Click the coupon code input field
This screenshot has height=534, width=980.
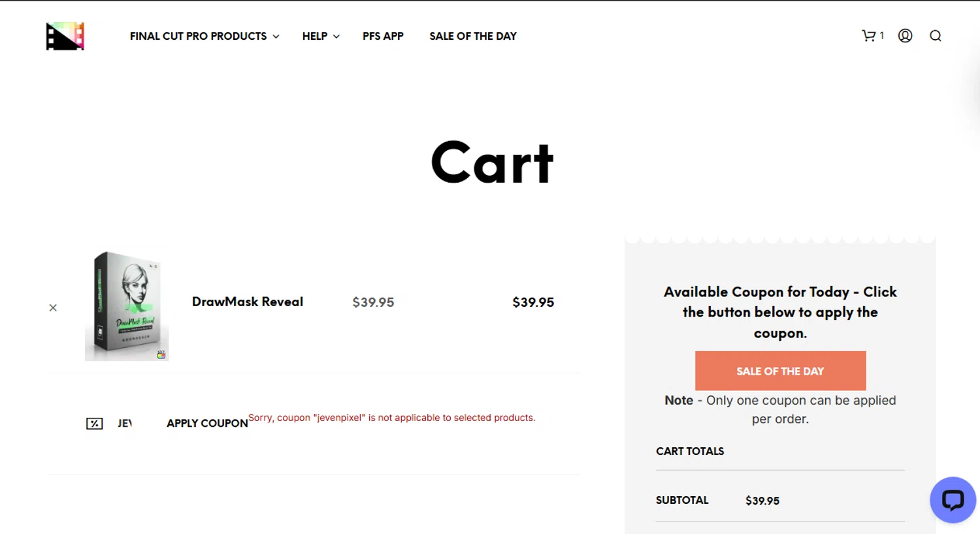pyautogui.click(x=125, y=424)
